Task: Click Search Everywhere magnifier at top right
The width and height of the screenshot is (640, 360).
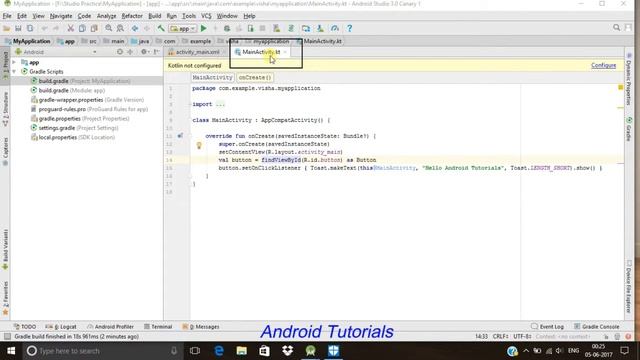Action: pos(616,28)
